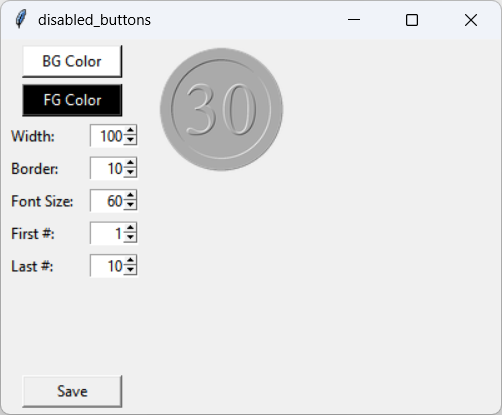Decrease the First # value with down arrow
This screenshot has height=415, width=502.
(130, 238)
